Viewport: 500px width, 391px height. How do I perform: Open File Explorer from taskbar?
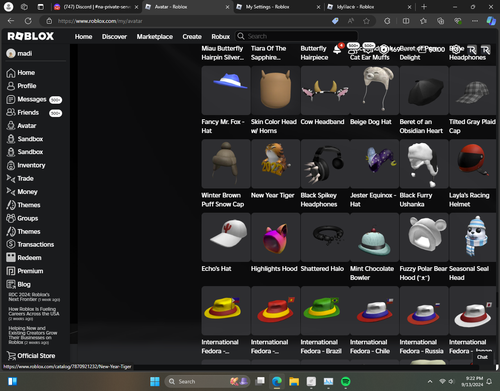pyautogui.click(x=294, y=381)
